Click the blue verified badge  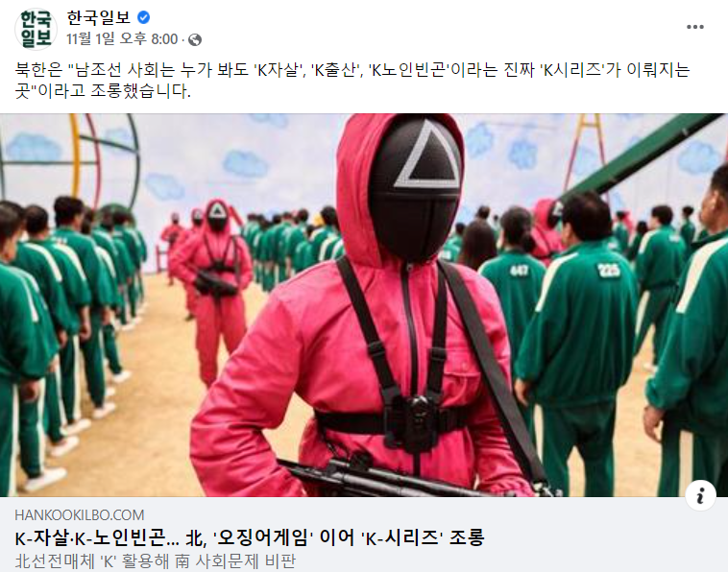[x=143, y=17]
